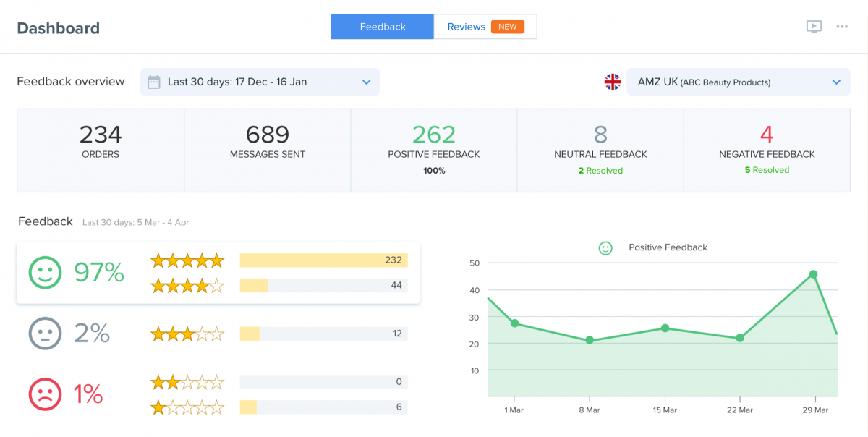
Task: Open the 689 Messages Sent card
Action: (268, 150)
